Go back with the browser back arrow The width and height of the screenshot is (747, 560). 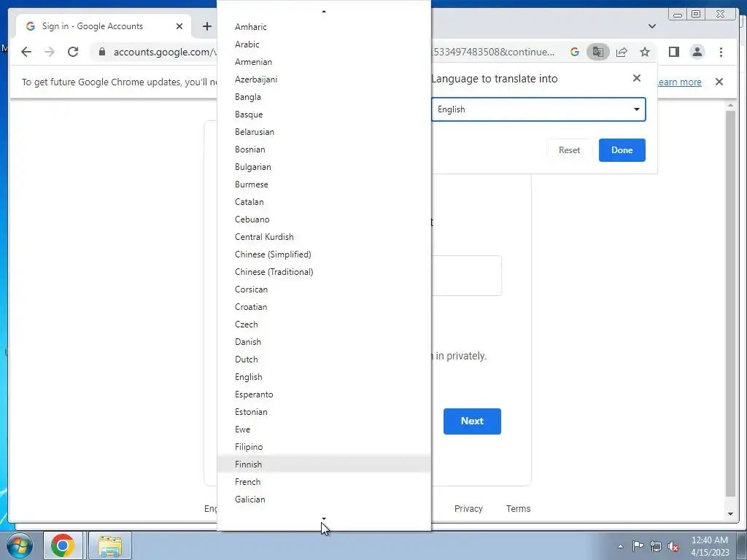click(x=26, y=52)
